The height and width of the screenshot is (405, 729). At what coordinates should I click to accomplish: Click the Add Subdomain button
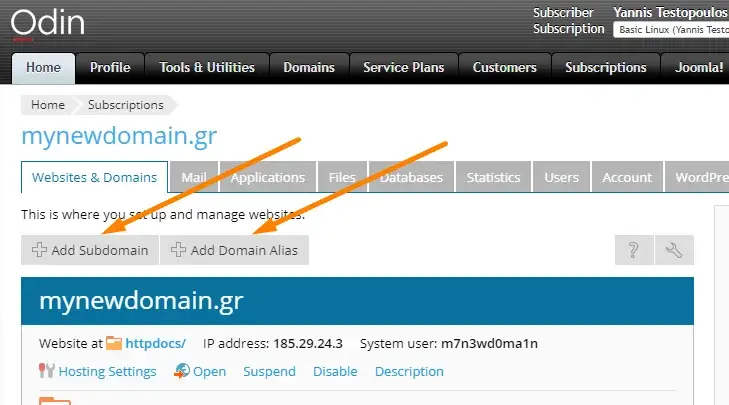click(x=90, y=250)
